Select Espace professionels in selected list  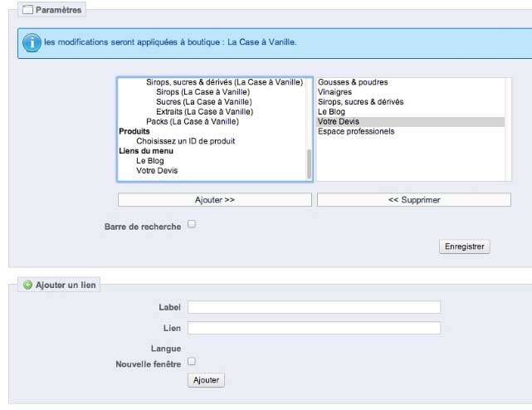tap(411, 131)
